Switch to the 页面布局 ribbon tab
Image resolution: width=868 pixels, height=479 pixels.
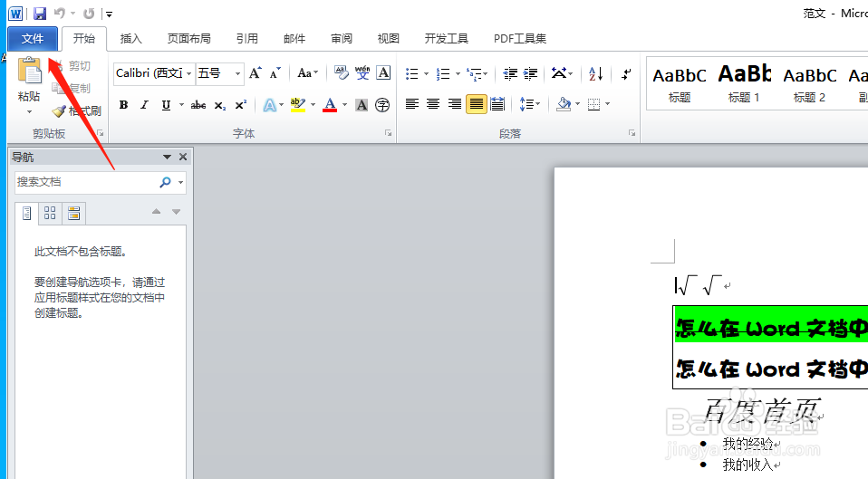point(188,39)
